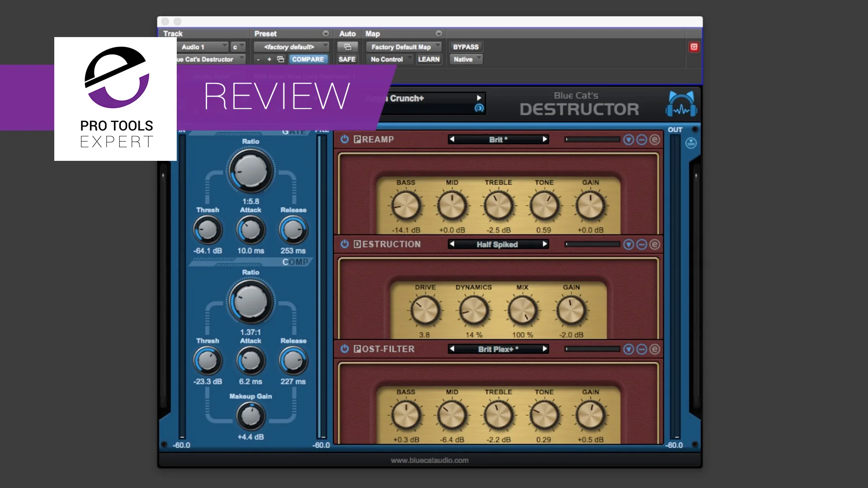Click the red close plug-in icon top right
This screenshot has height=488, width=868.
click(x=694, y=47)
